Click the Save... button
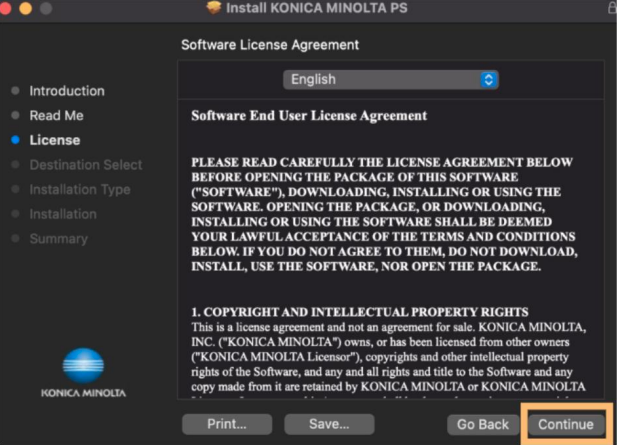Screen dimensions: 617x445 click(x=329, y=424)
